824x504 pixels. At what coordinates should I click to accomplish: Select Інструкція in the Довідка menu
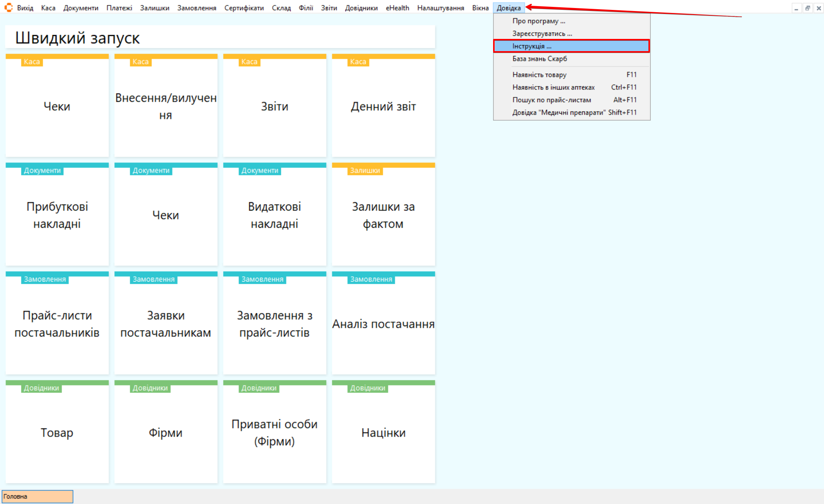532,46
